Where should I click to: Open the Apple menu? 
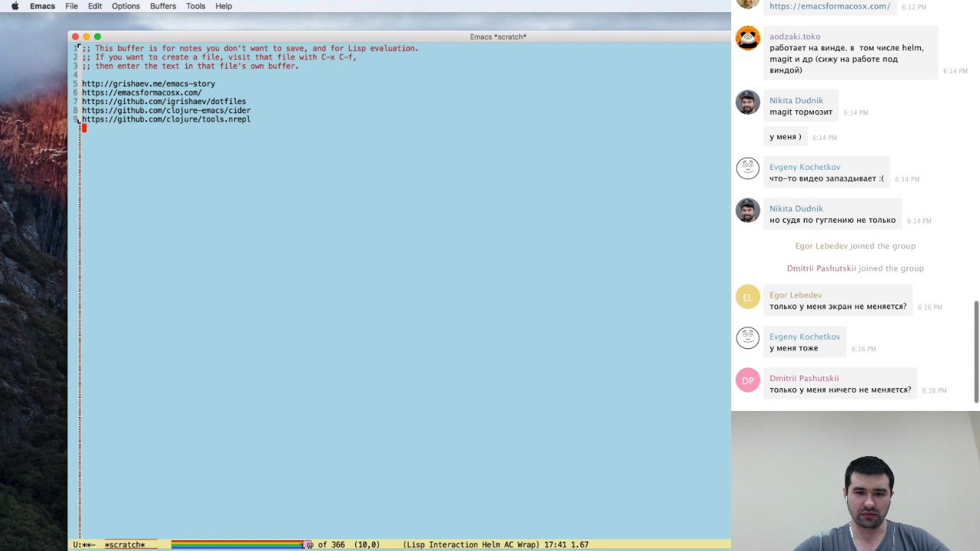15,6
